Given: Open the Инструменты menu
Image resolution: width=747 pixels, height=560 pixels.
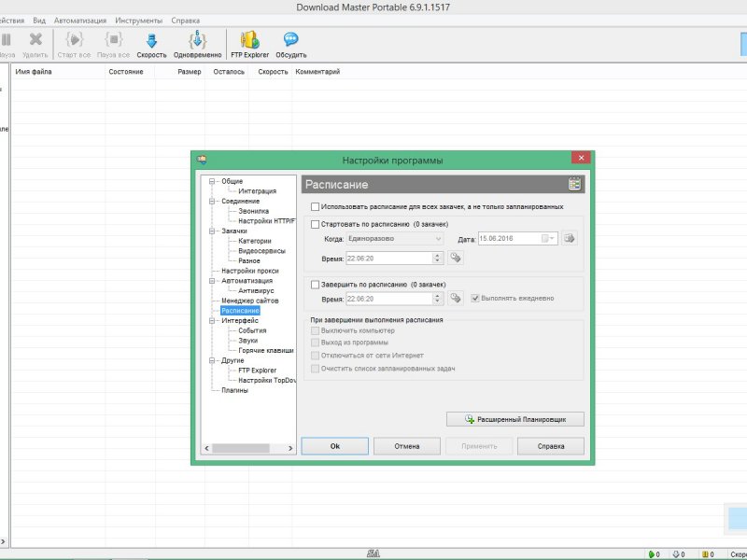Looking at the screenshot, I should point(138,21).
